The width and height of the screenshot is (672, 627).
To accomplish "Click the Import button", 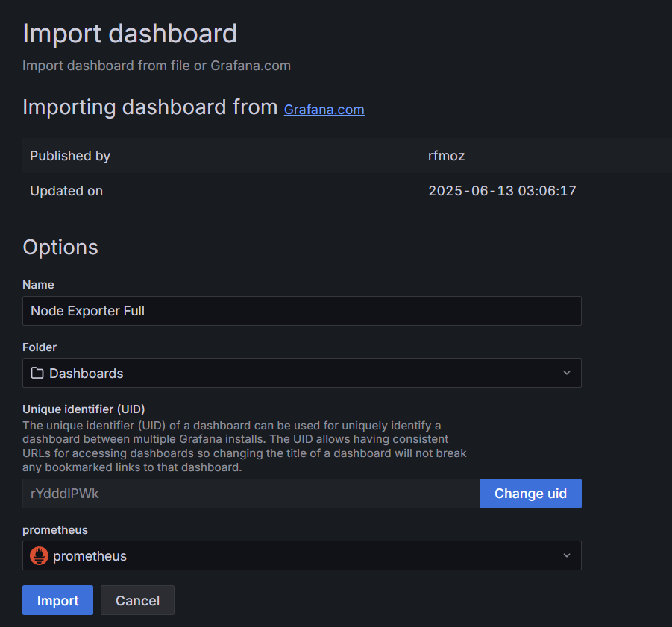I will [58, 600].
